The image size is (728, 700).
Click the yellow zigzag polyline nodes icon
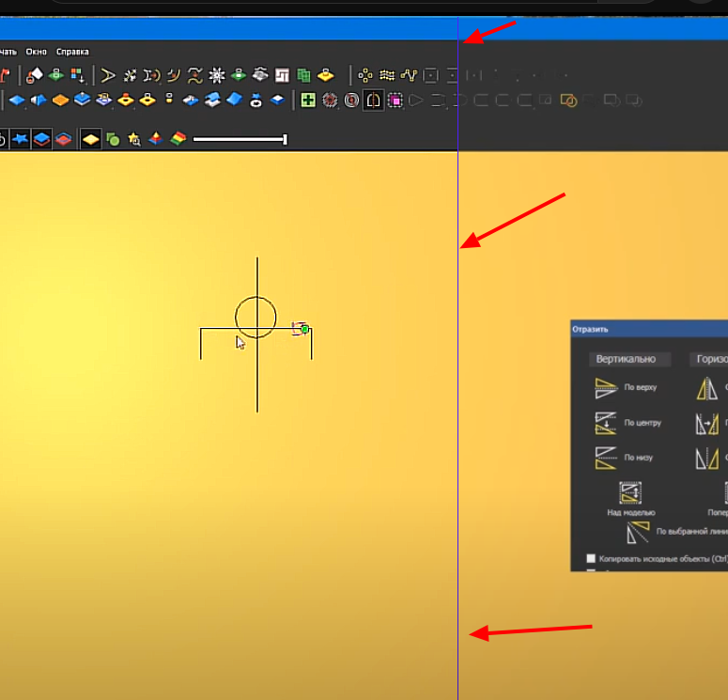pyautogui.click(x=409, y=75)
